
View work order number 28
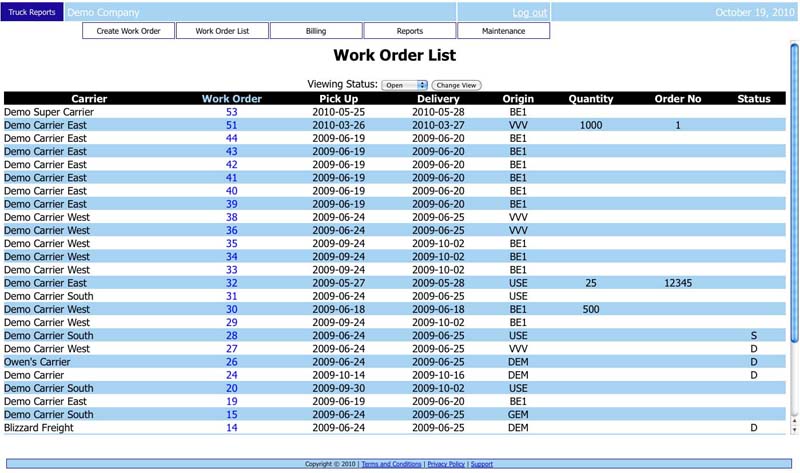(x=232, y=336)
